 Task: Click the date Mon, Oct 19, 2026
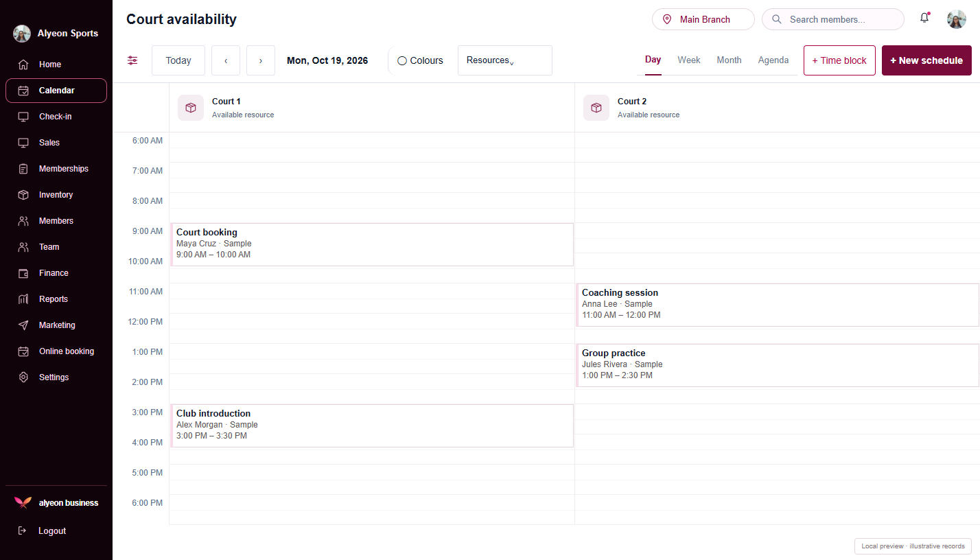click(x=327, y=60)
